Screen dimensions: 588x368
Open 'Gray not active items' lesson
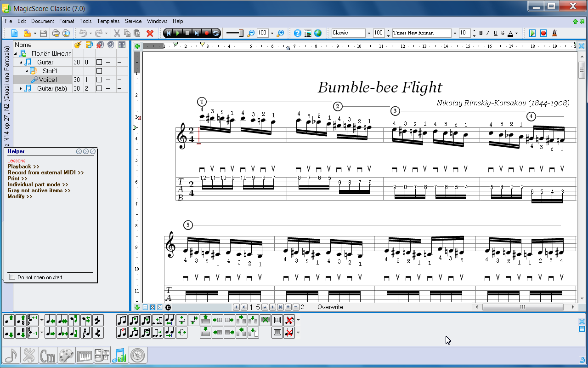[39, 190]
